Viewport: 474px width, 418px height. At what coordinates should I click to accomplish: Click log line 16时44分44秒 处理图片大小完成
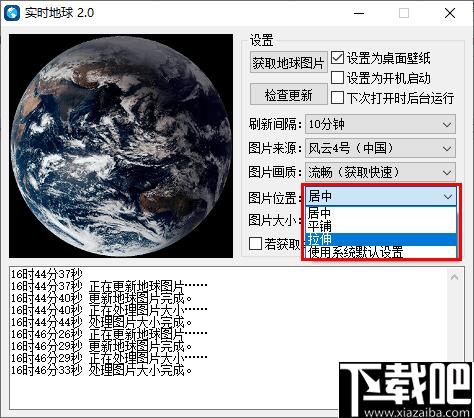[x=102, y=322]
